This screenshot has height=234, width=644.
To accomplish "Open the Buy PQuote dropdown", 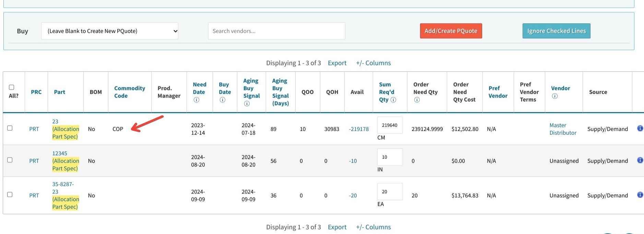I will (x=110, y=31).
